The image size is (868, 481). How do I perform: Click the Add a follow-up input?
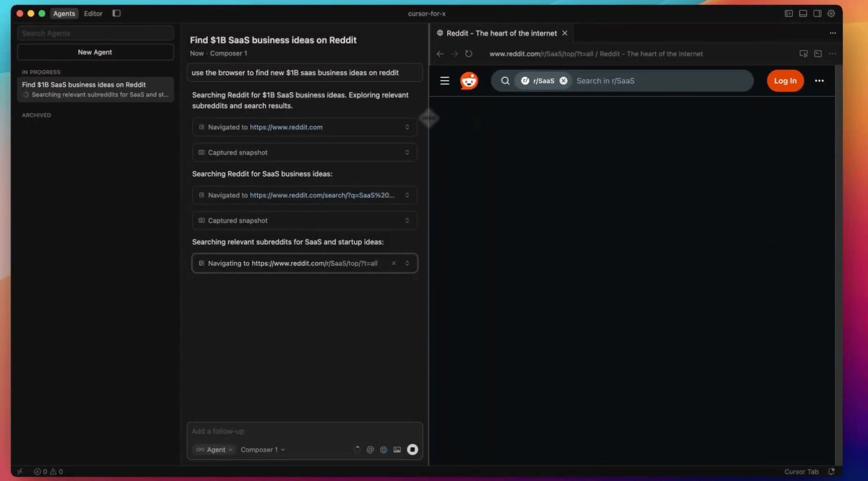[304, 431]
